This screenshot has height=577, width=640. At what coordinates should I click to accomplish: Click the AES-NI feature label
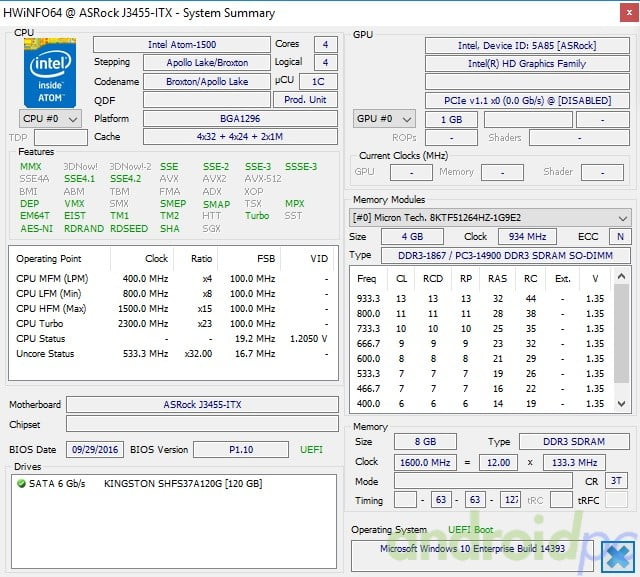click(37, 229)
